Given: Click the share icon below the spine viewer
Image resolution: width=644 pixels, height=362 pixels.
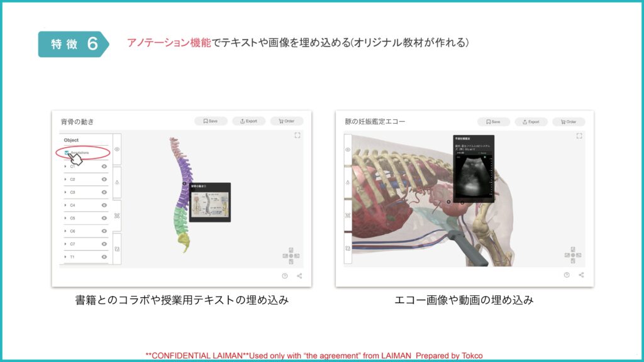Looking at the screenshot, I should (x=299, y=275).
